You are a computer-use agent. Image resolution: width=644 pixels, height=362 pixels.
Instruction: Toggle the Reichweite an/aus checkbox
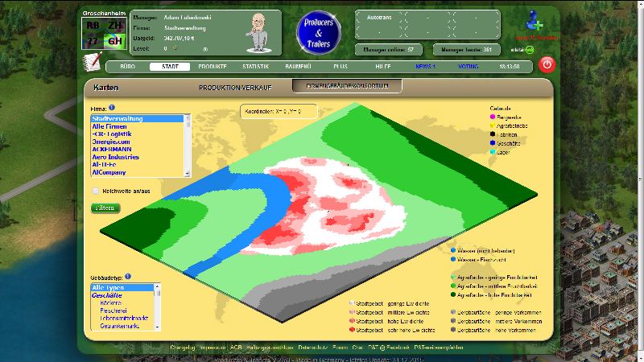[x=96, y=191]
